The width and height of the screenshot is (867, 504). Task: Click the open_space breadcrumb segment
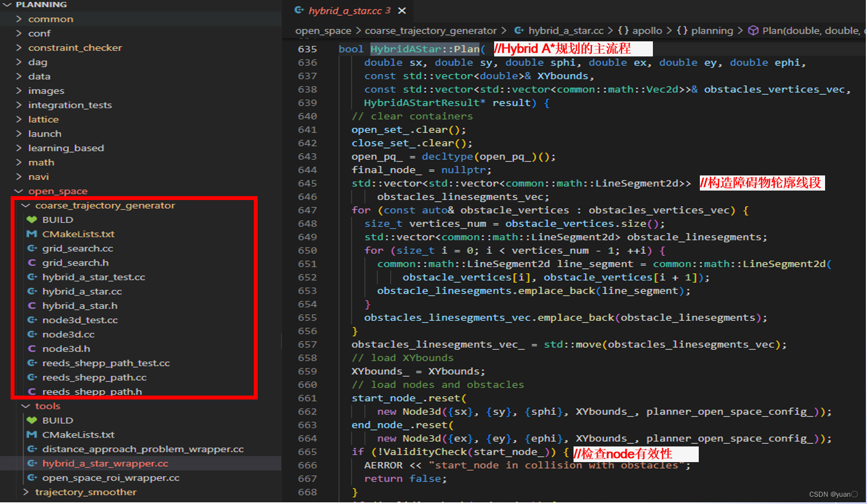(x=324, y=31)
